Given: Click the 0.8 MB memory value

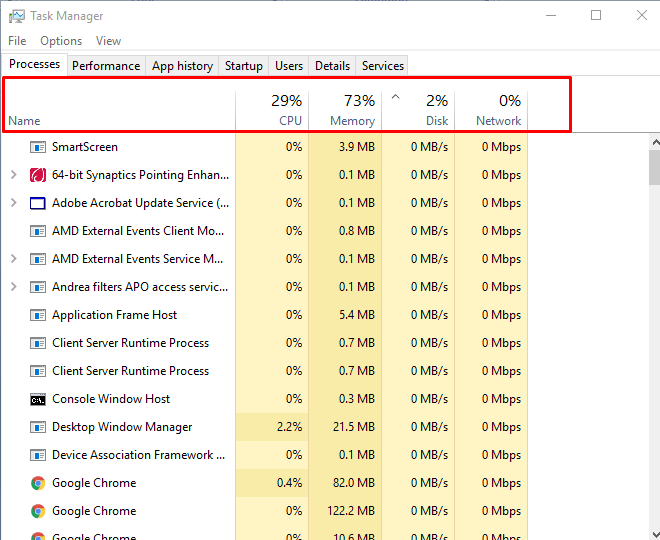Looking at the screenshot, I should [357, 231].
